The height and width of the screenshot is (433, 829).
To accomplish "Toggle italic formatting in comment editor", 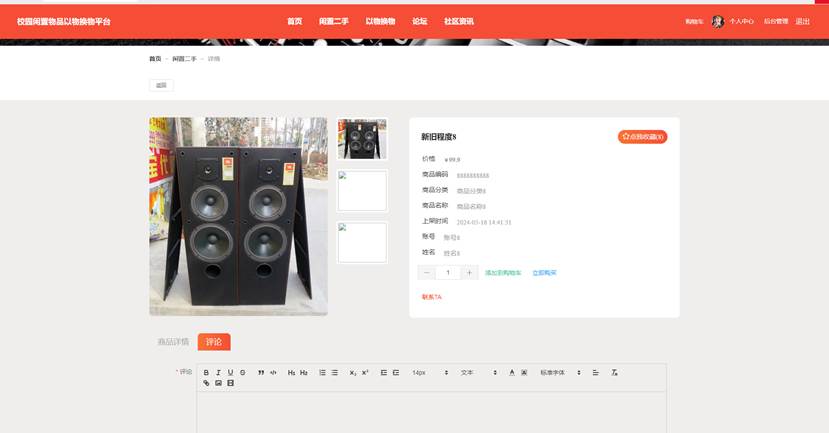I will coord(218,373).
